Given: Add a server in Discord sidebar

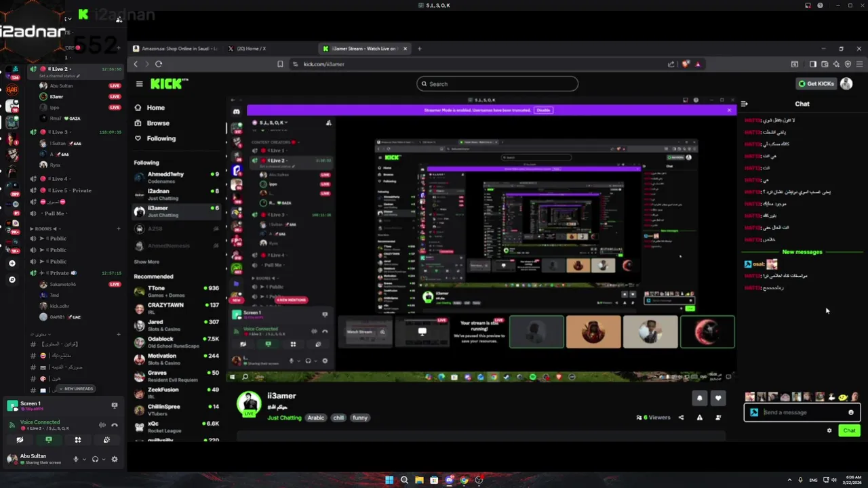Looking at the screenshot, I should point(12,263).
